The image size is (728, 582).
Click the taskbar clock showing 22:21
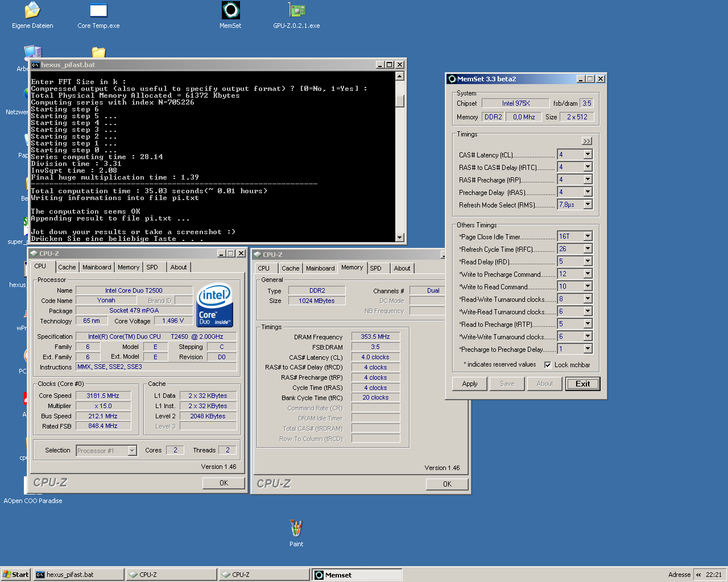[714, 575]
